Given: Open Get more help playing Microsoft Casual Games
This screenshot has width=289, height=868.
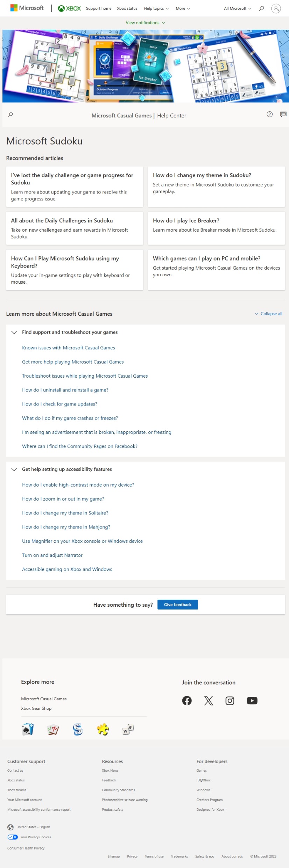Looking at the screenshot, I should 73,362.
